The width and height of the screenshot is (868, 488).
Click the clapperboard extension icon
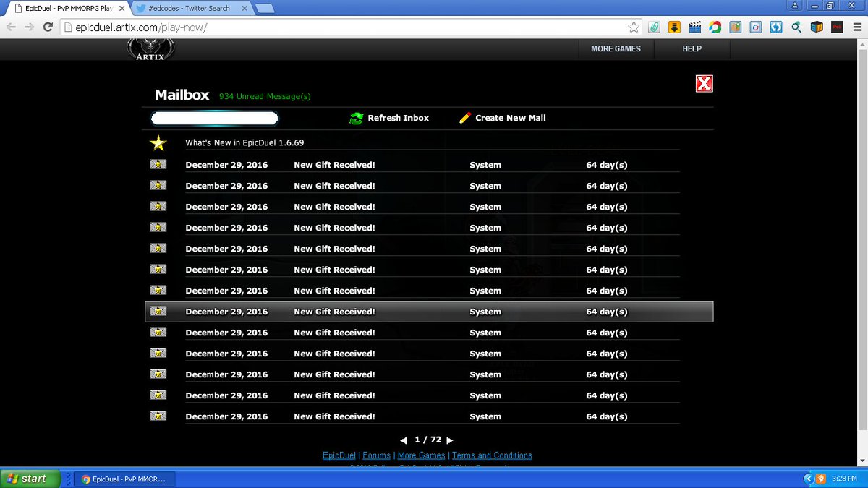coord(695,27)
